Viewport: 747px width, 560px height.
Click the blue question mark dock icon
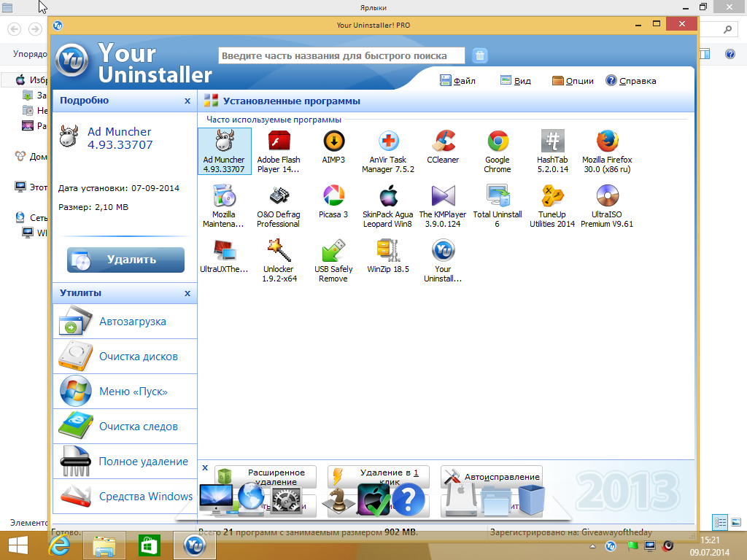pyautogui.click(x=409, y=499)
